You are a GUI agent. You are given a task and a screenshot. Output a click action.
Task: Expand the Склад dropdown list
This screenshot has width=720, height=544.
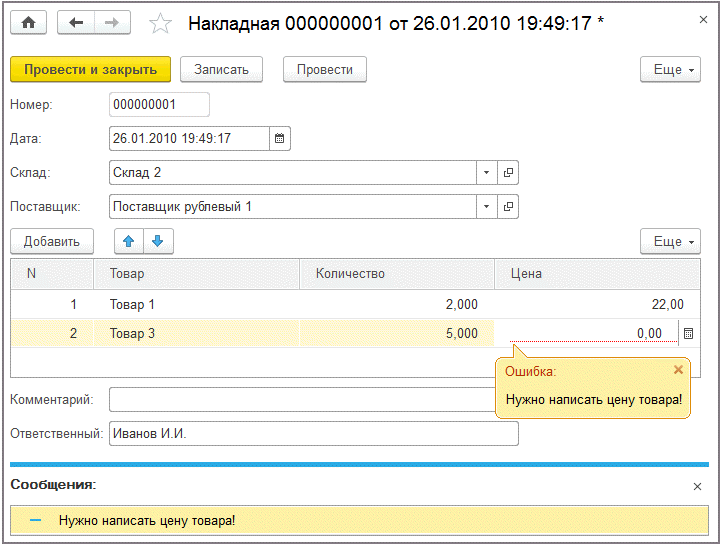tap(487, 173)
